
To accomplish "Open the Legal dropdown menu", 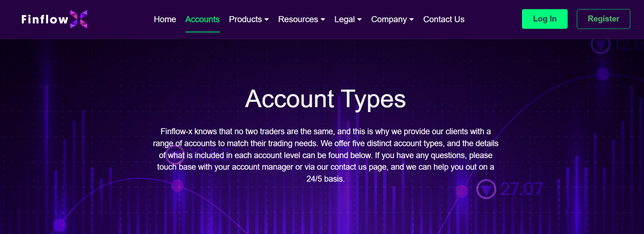I will (x=344, y=19).
